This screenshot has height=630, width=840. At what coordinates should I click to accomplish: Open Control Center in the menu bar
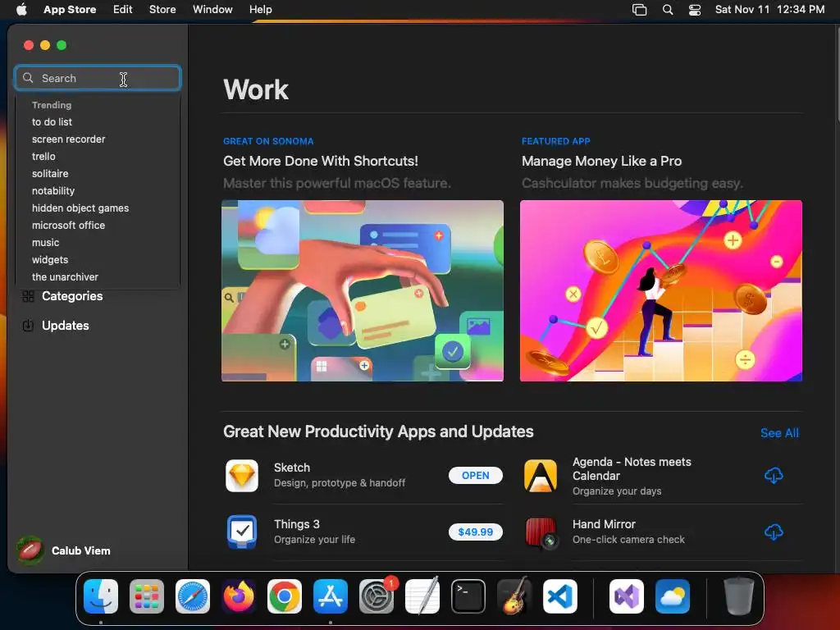point(695,10)
